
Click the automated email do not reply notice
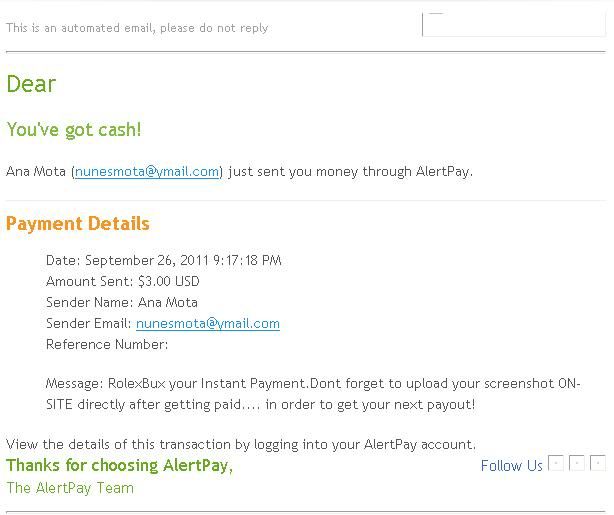click(x=137, y=28)
